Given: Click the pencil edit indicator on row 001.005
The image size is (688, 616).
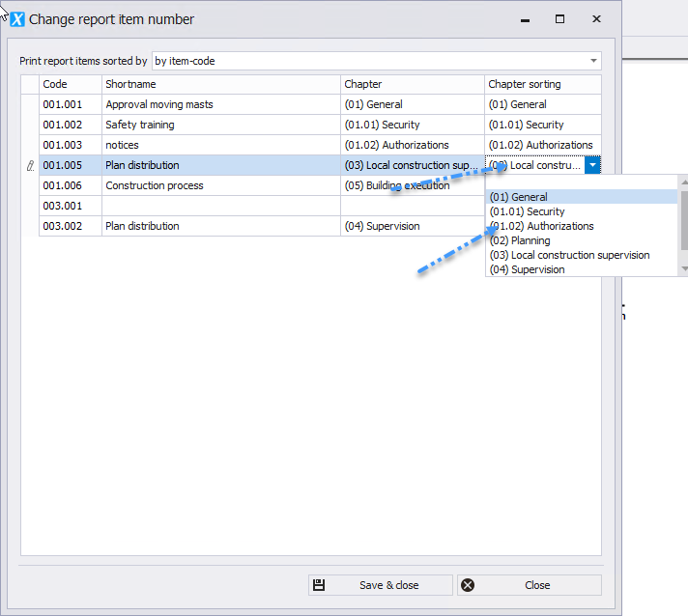Looking at the screenshot, I should pos(30,166).
